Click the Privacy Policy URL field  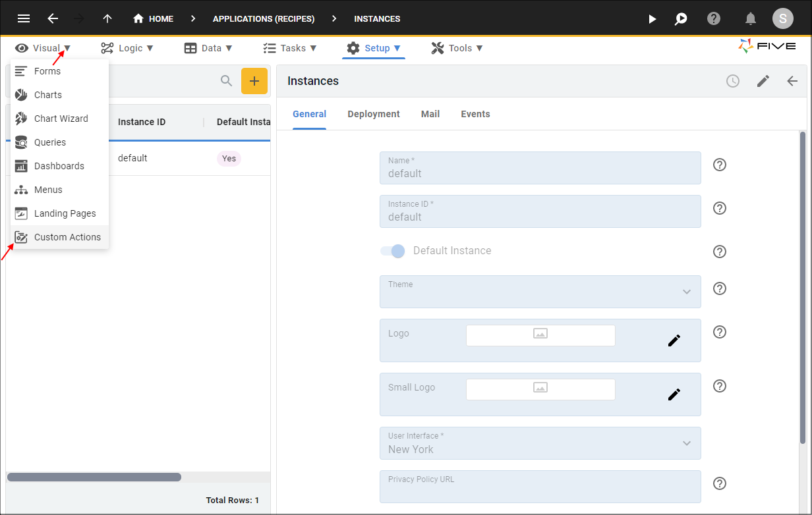[540, 487]
